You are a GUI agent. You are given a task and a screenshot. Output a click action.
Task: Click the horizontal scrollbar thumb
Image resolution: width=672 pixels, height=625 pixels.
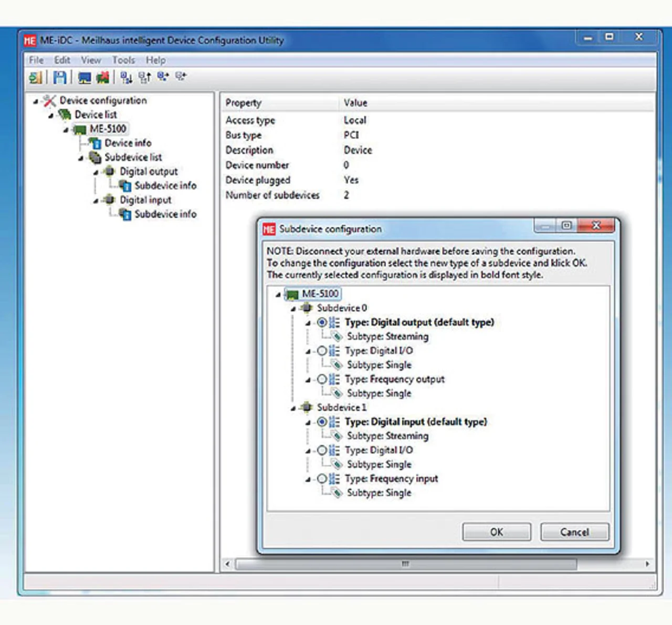tap(406, 564)
